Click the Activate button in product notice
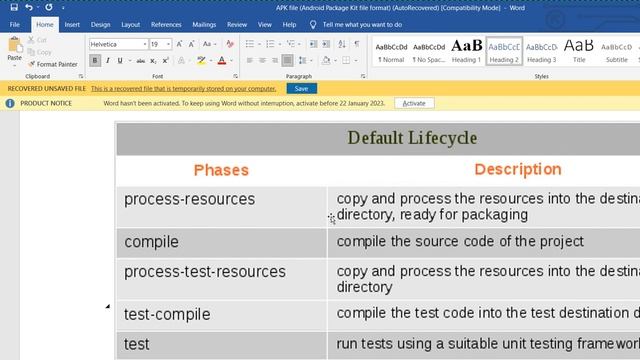The width and height of the screenshot is (640, 360). [x=414, y=103]
